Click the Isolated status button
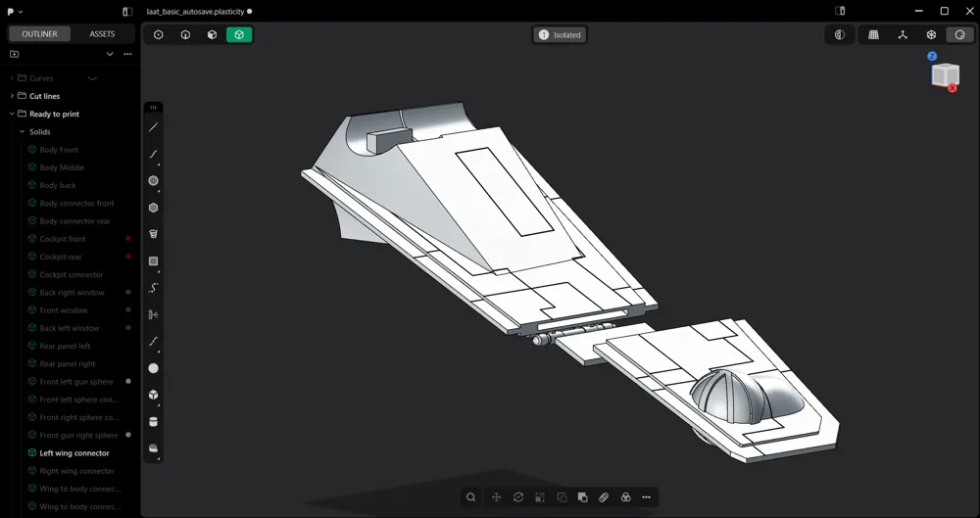Image resolution: width=980 pixels, height=518 pixels. (560, 35)
